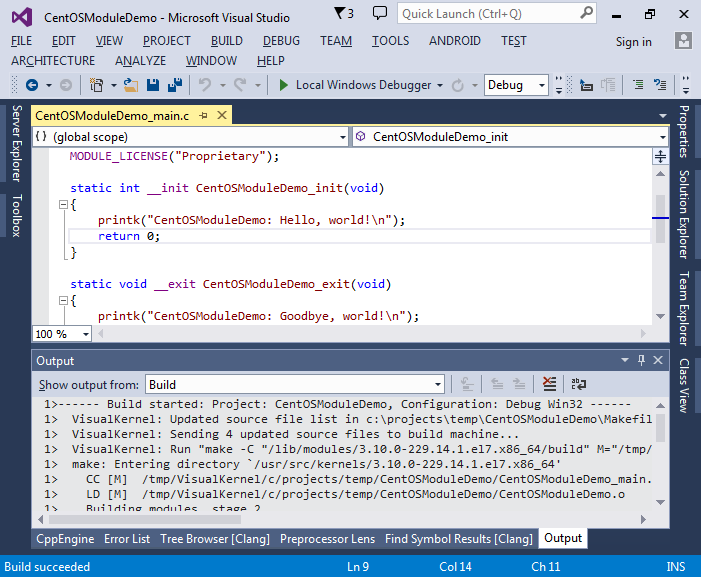Screen dimensions: 701x577
Task: Toggle Word Wrap in Output panel
Action: (x=579, y=384)
